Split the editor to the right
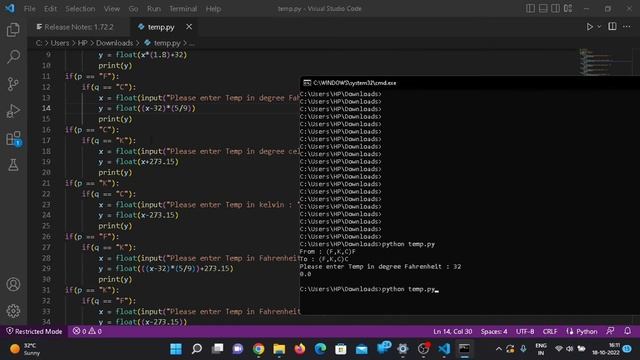 coord(612,27)
